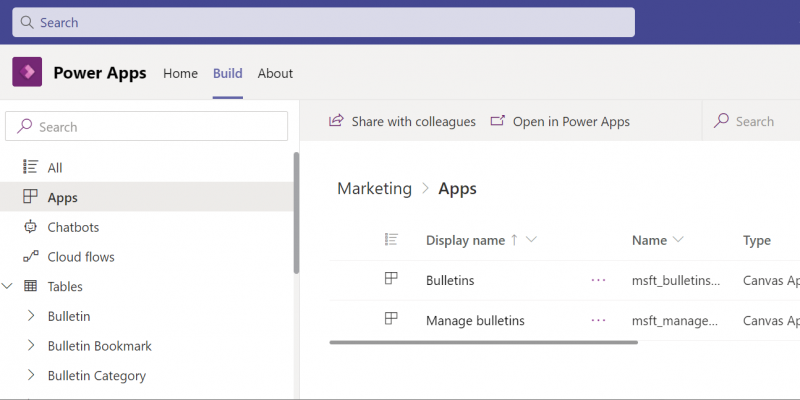Click the Tables grid icon in sidebar
Viewport: 800px width, 400px height.
30,286
